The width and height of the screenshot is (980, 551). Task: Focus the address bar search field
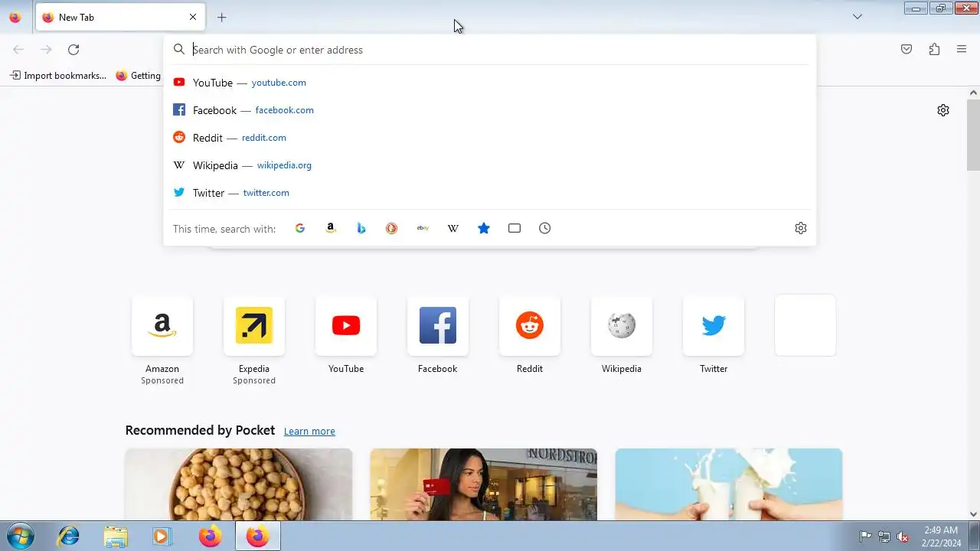[x=490, y=50]
